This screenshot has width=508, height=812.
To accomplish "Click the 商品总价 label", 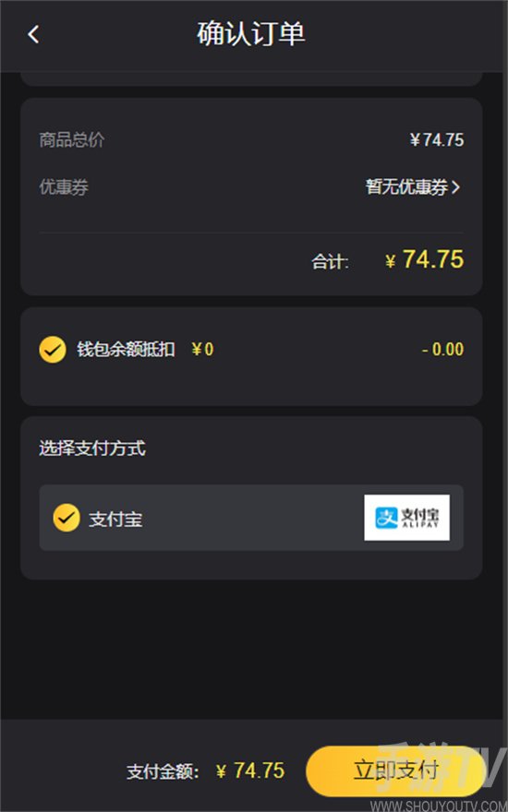I will click(x=72, y=140).
